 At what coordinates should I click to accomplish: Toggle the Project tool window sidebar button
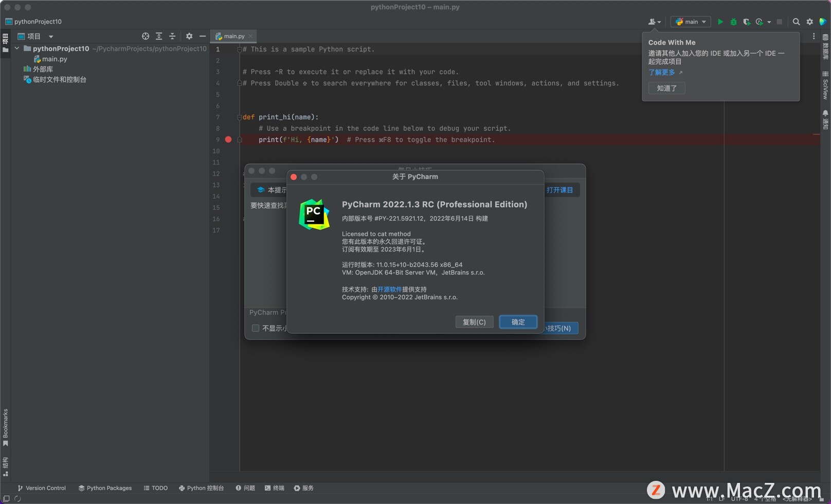point(5,43)
